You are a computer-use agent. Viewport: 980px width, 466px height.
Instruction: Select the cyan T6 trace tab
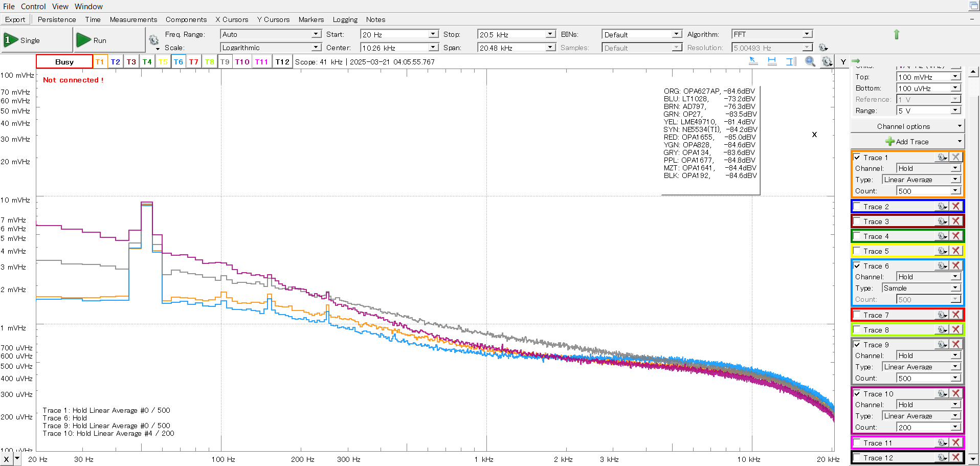pyautogui.click(x=178, y=61)
